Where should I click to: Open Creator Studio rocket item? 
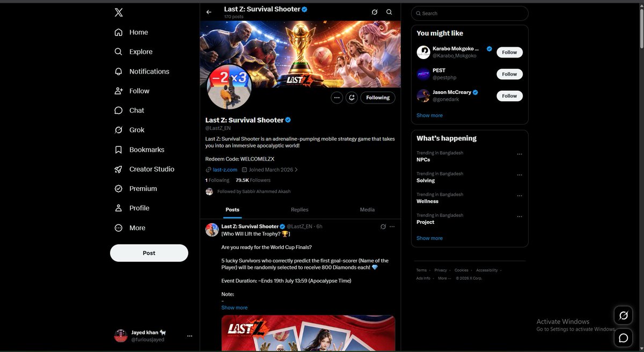[x=144, y=169]
